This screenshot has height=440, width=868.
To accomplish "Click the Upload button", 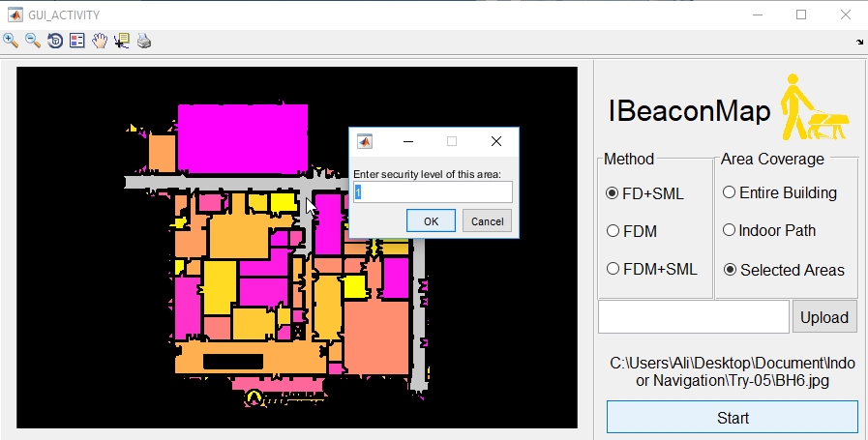I will click(x=824, y=317).
